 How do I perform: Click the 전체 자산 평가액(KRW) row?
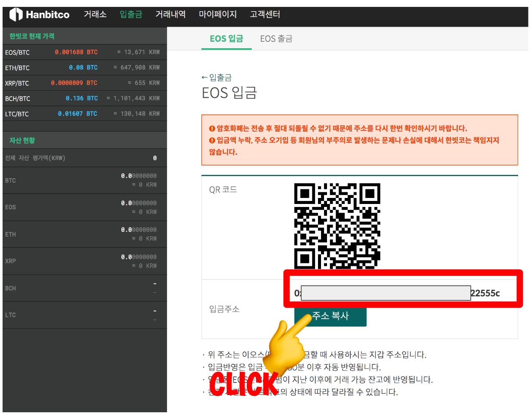tap(84, 158)
